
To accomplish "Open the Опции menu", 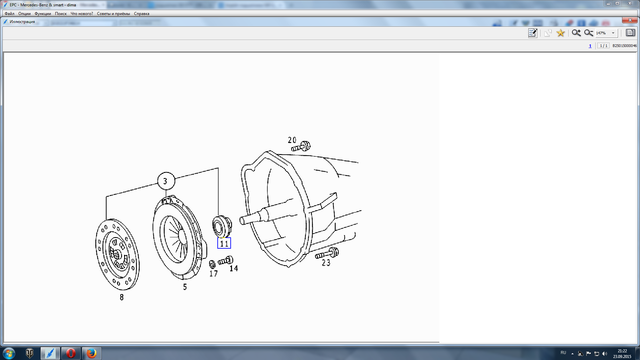I will 24,13.
